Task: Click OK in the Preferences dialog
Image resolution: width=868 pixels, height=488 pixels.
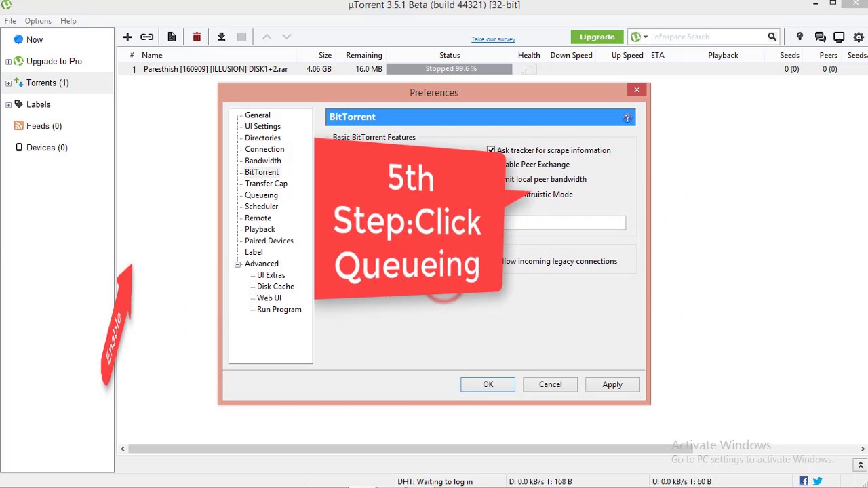Action: tap(488, 384)
